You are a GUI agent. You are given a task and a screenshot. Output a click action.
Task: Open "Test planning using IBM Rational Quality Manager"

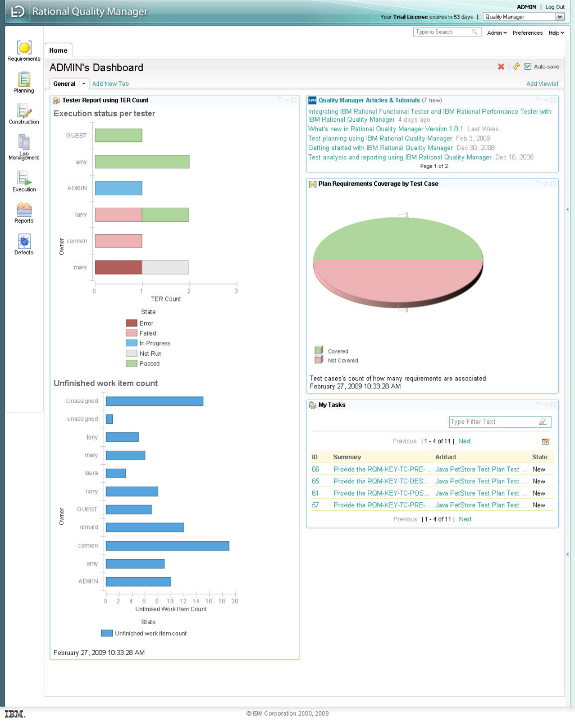click(380, 139)
